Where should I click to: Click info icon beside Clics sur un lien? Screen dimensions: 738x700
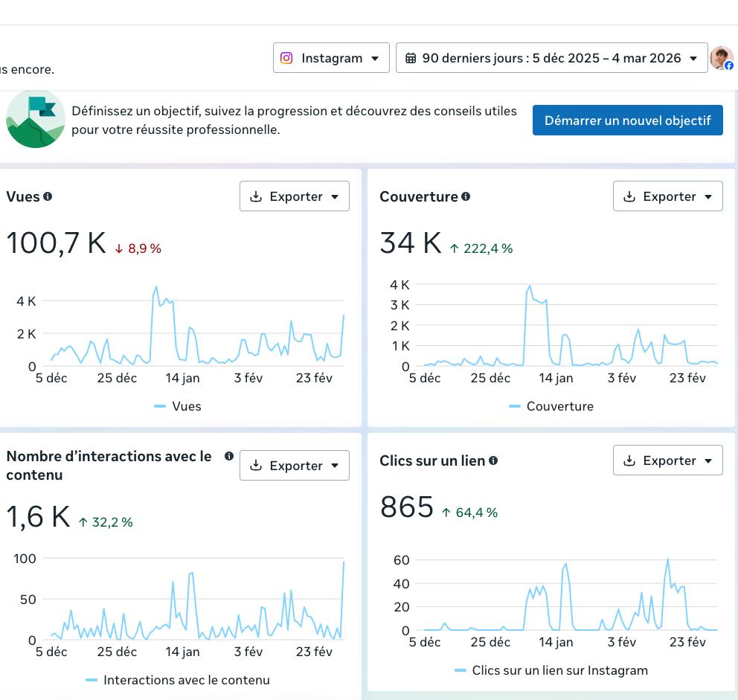tap(493, 460)
